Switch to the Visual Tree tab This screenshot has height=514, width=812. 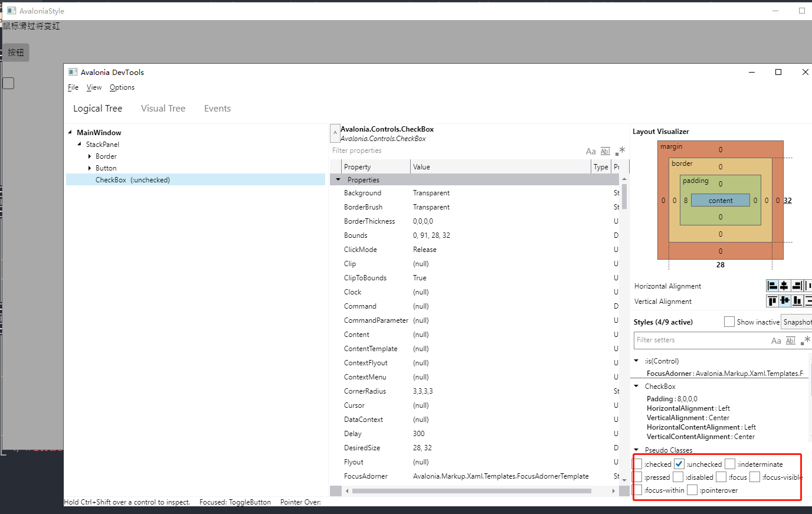(x=163, y=109)
